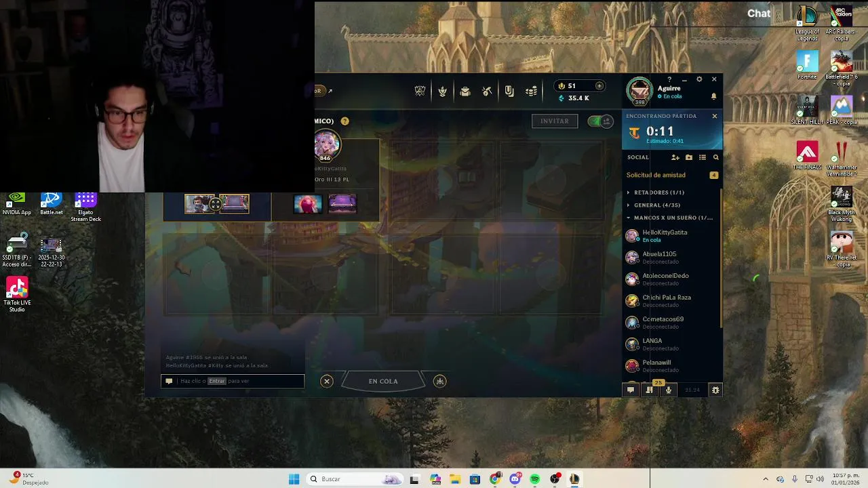Open the Collection backpack icon
868x488 pixels.
click(465, 91)
